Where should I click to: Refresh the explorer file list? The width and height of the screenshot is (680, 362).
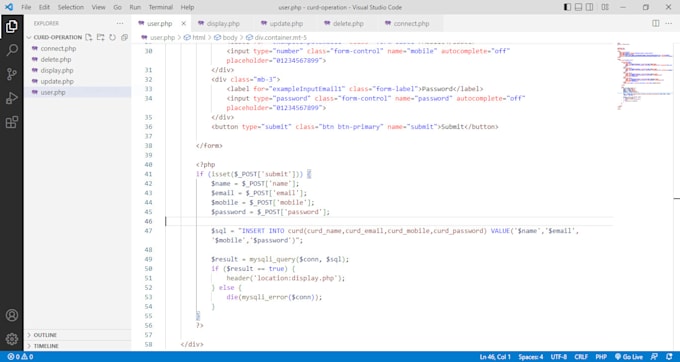pyautogui.click(x=112, y=37)
